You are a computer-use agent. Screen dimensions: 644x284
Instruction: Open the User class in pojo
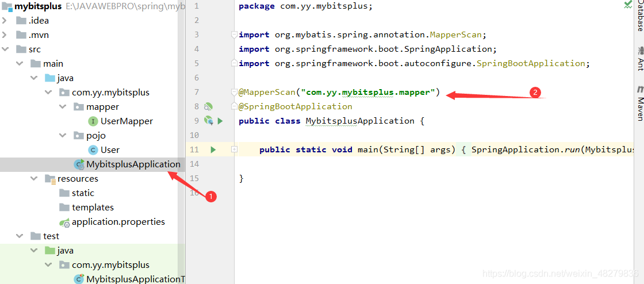[104, 150]
